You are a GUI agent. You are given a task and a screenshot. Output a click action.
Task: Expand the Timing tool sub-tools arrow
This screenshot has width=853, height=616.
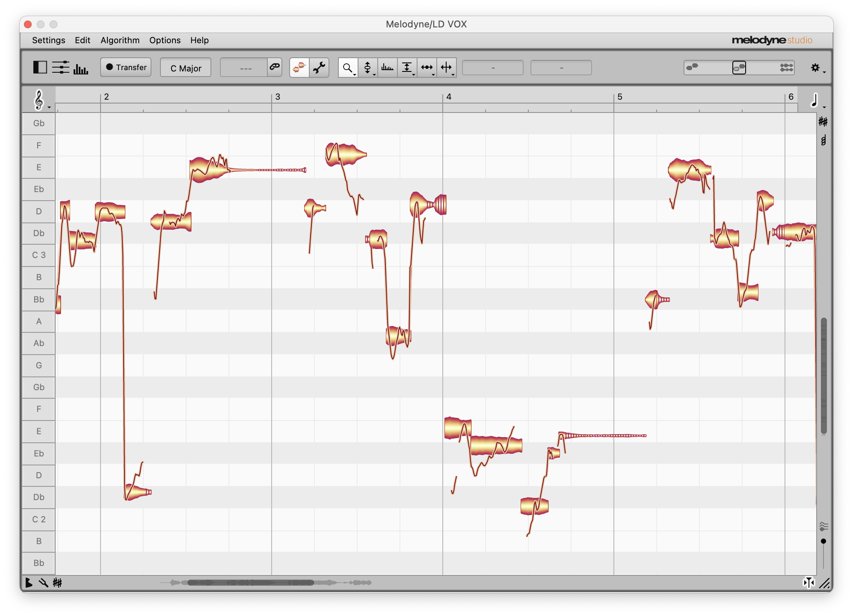(x=433, y=75)
